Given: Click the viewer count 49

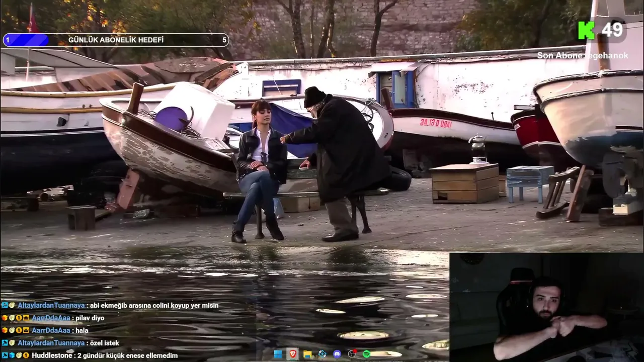Looking at the screenshot, I should point(612,30).
